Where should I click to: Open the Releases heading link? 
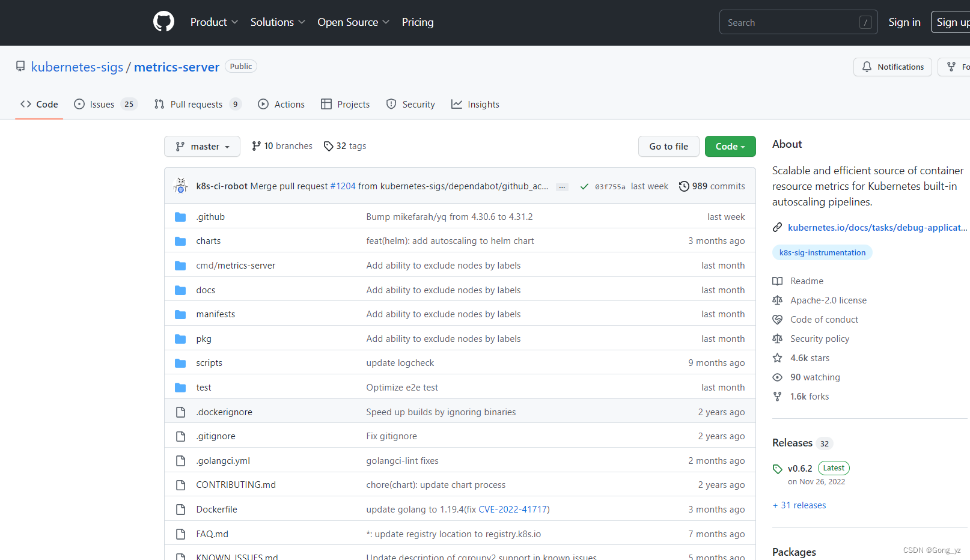pyautogui.click(x=792, y=443)
